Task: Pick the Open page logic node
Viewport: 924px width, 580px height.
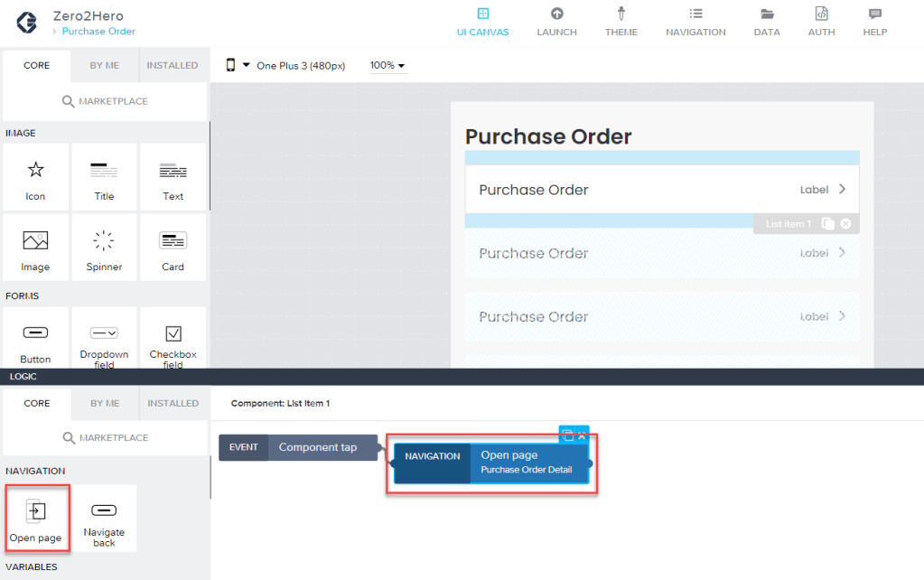Action: 36,519
